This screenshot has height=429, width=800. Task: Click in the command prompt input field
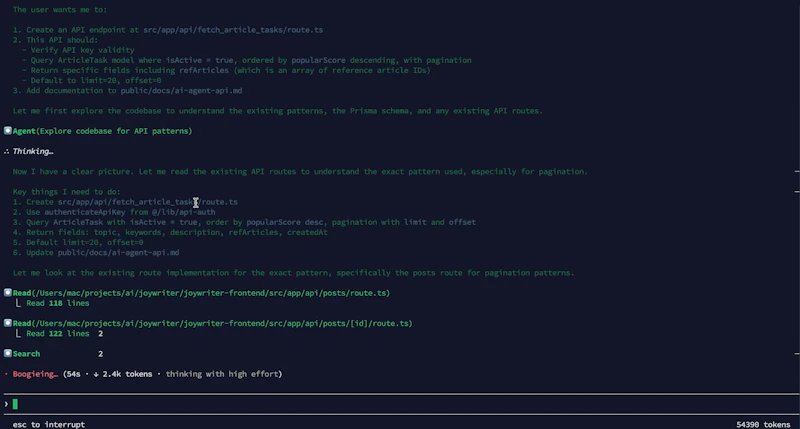tap(400, 404)
